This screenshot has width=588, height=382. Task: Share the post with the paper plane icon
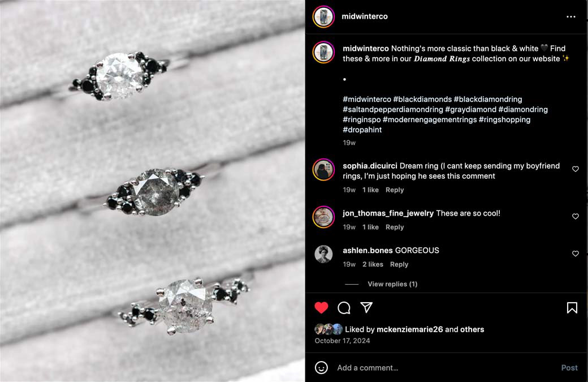366,307
